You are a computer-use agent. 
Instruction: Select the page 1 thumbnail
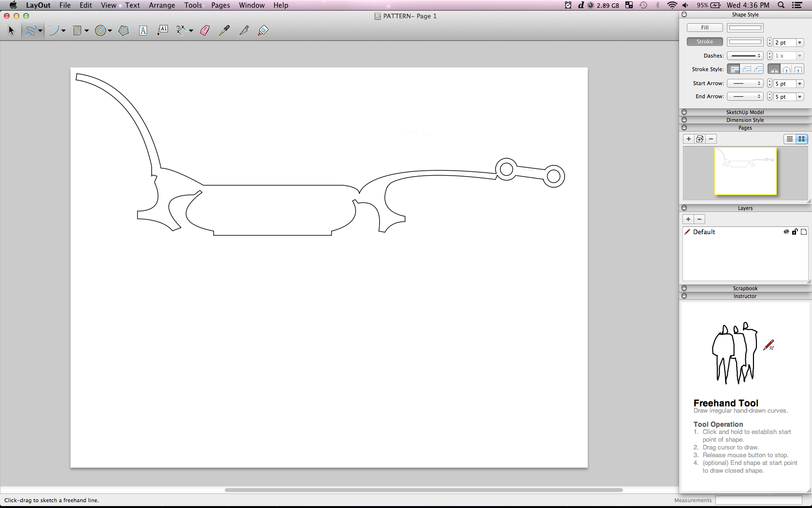click(x=746, y=171)
